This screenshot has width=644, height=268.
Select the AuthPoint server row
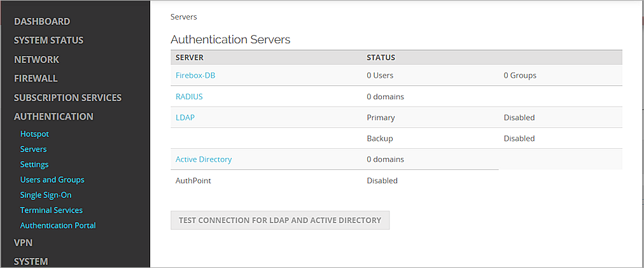193,181
